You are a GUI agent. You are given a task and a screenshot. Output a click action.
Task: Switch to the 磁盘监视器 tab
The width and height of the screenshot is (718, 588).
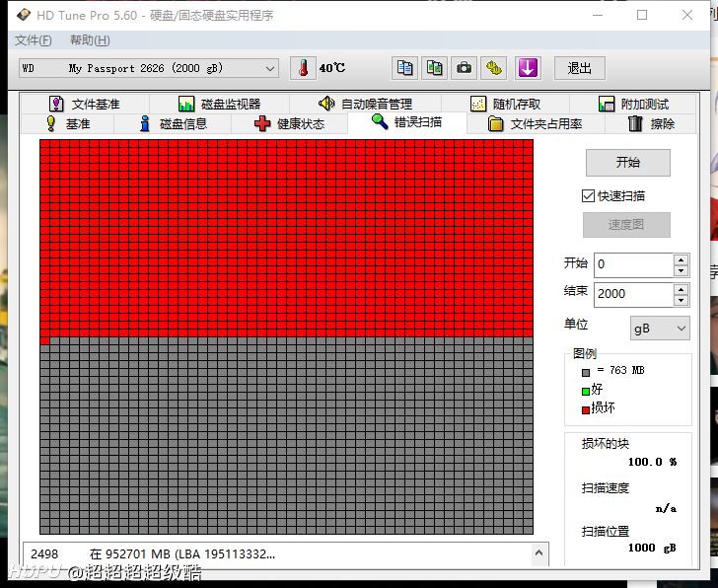point(219,104)
